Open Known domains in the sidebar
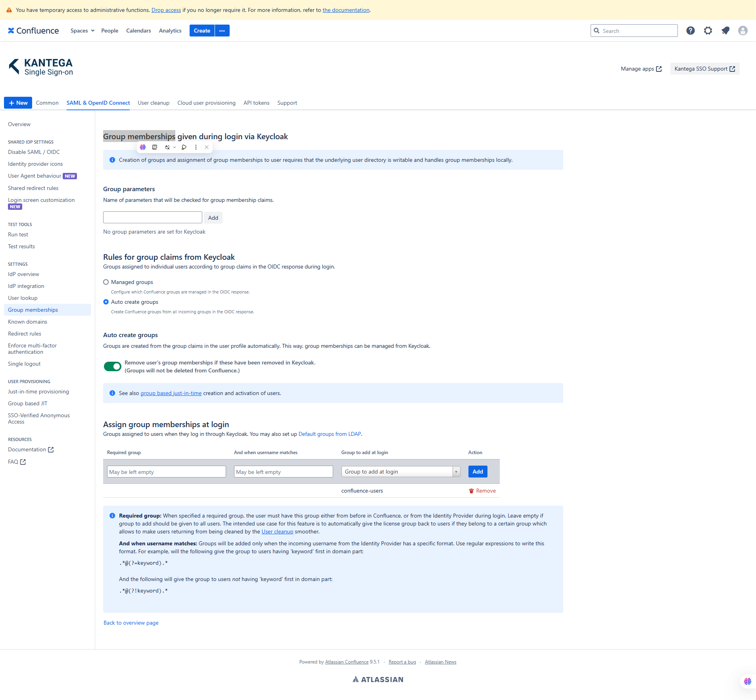 27,322
